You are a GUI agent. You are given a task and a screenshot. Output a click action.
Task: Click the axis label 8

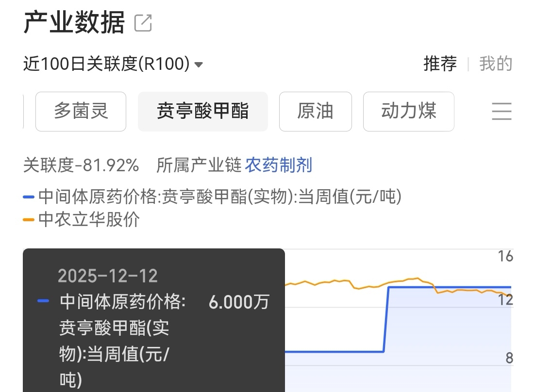[509, 358]
